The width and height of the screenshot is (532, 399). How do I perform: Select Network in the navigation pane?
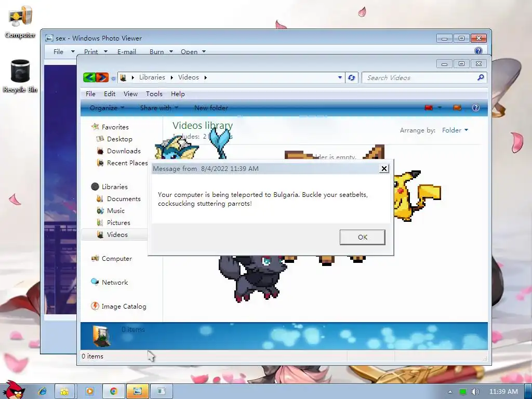(109, 282)
